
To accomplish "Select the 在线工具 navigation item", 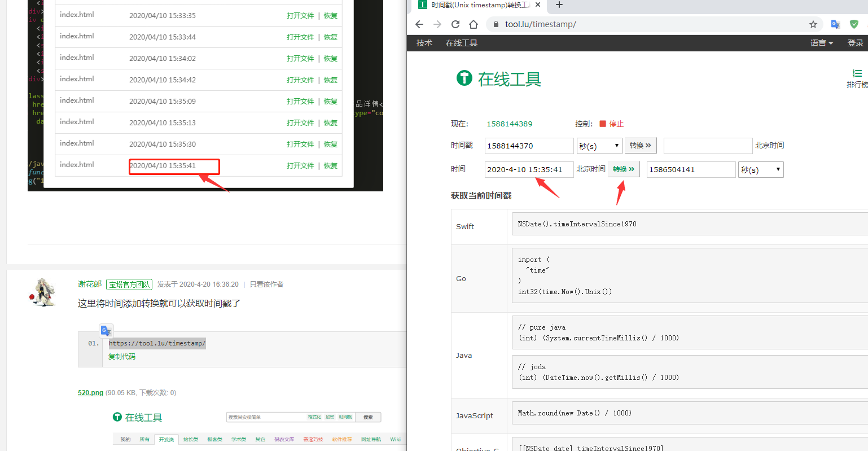I will coord(462,43).
